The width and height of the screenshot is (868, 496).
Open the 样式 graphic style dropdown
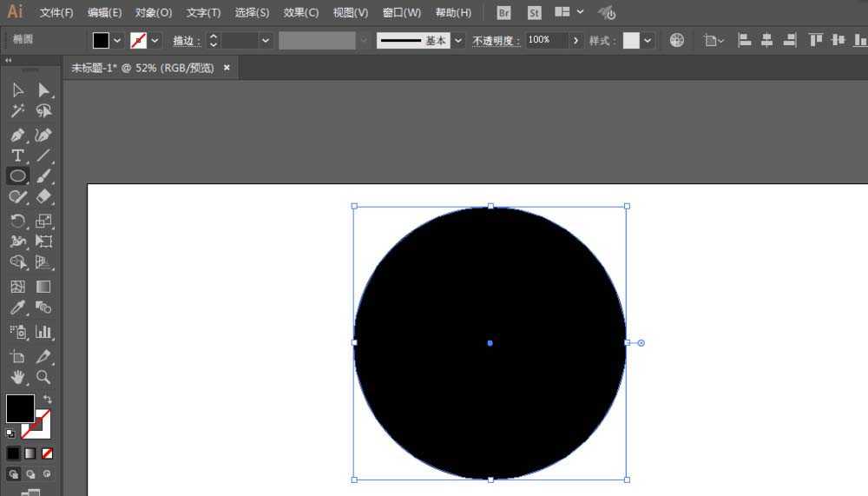[x=648, y=41]
